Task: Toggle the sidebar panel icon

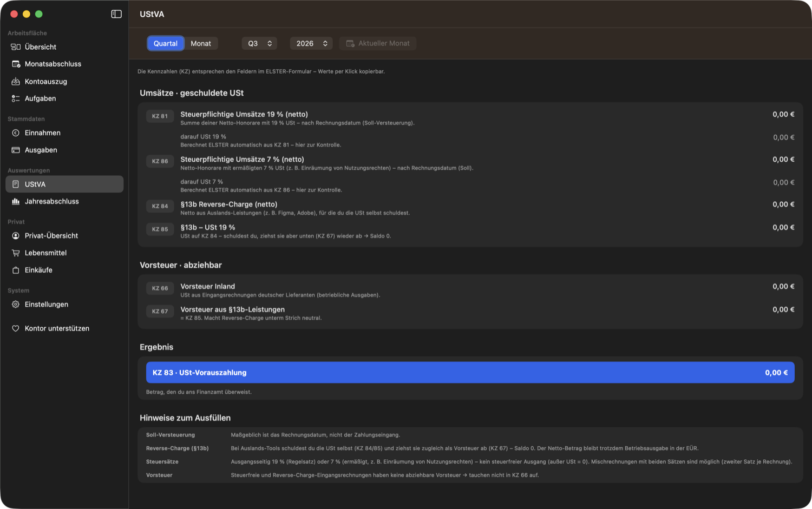Action: click(116, 14)
